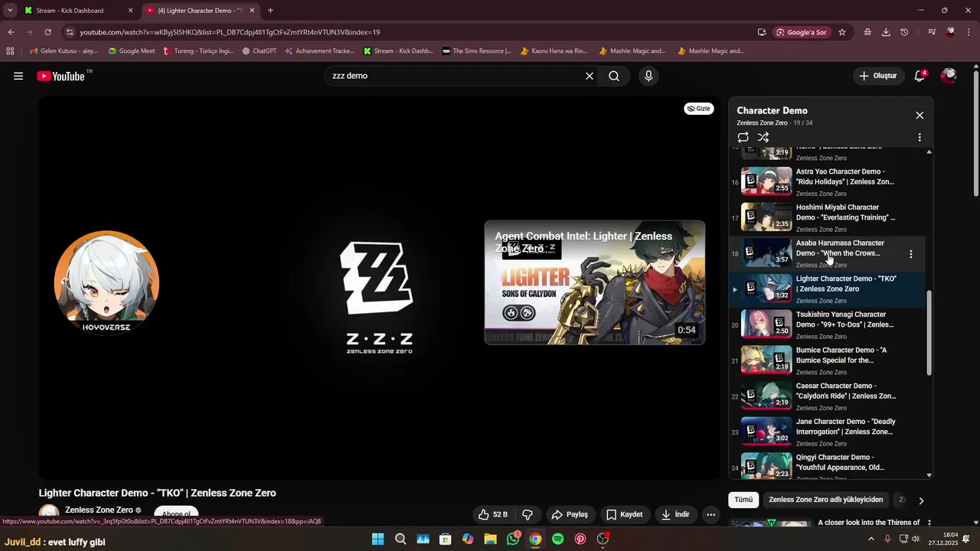Share the video via Paylaş
The width and height of the screenshot is (980, 551).
570,514
